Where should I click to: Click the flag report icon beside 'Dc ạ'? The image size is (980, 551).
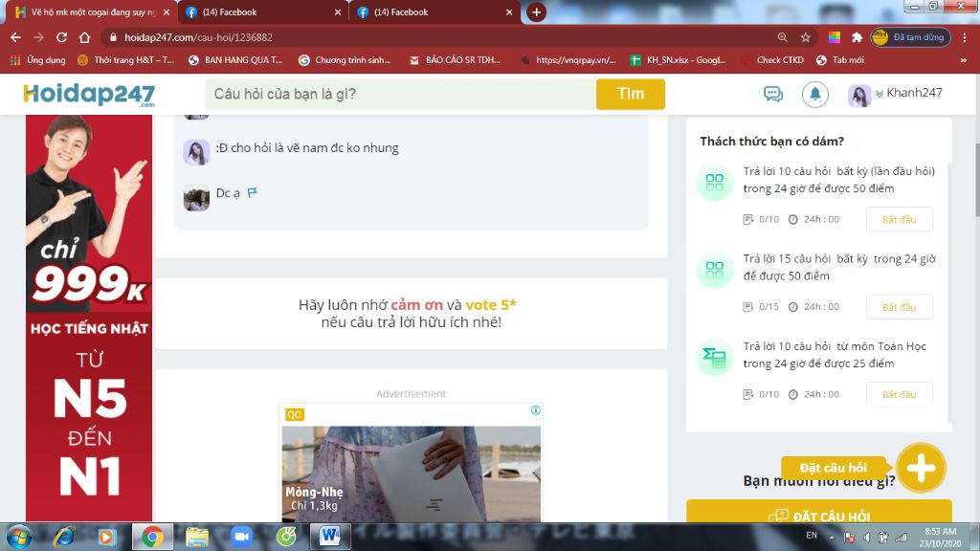pyautogui.click(x=252, y=192)
